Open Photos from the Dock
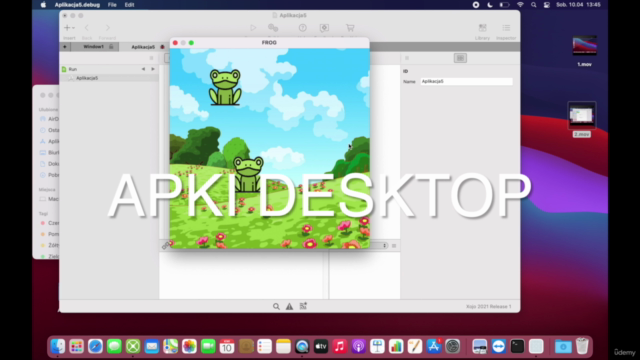 click(x=189, y=347)
